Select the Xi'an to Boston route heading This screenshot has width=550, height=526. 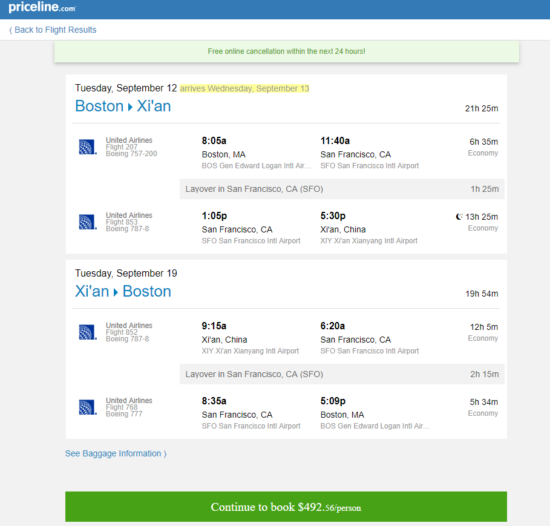pyautogui.click(x=123, y=291)
